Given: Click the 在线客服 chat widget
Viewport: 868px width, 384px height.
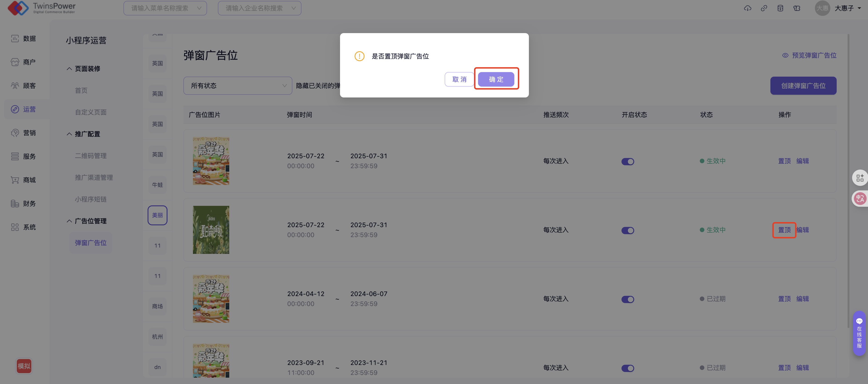Looking at the screenshot, I should [859, 333].
